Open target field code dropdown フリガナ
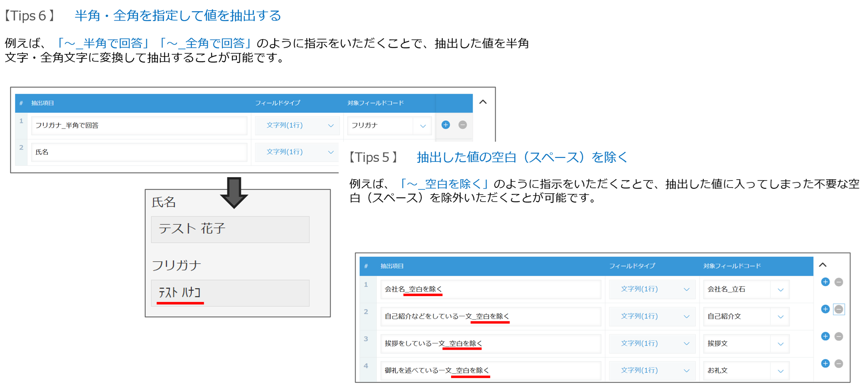Viewport: 868px width, 388px height. [x=388, y=126]
